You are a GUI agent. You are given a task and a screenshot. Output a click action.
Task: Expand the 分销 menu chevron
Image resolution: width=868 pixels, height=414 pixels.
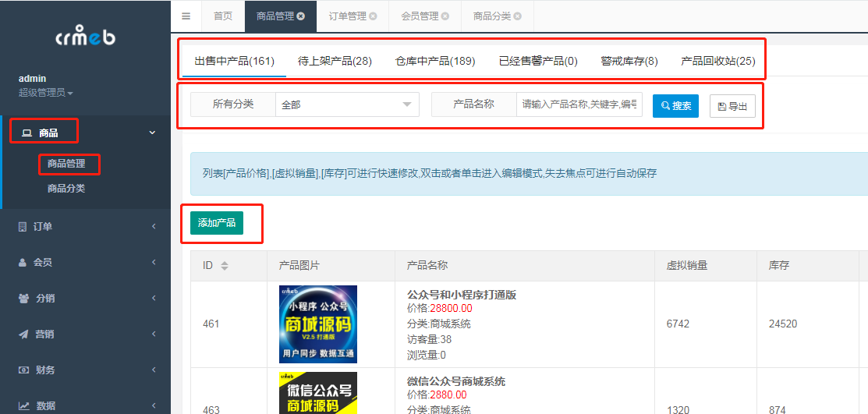[154, 299]
